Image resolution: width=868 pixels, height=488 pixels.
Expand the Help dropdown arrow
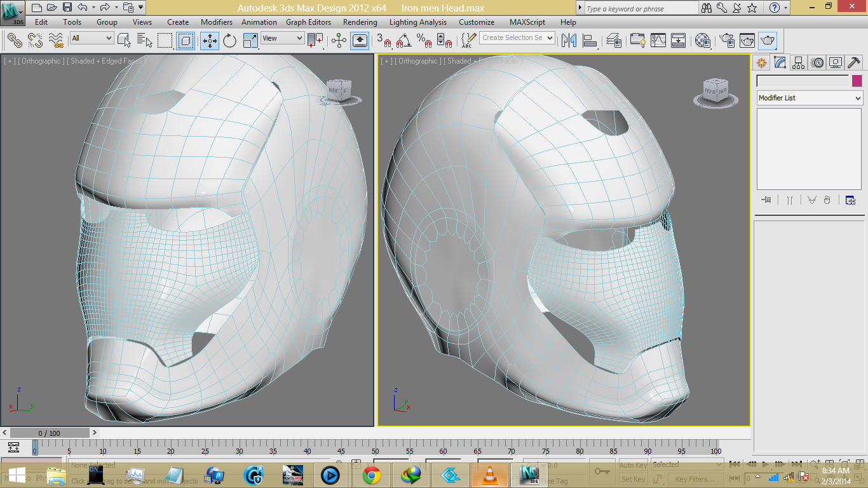tap(786, 8)
